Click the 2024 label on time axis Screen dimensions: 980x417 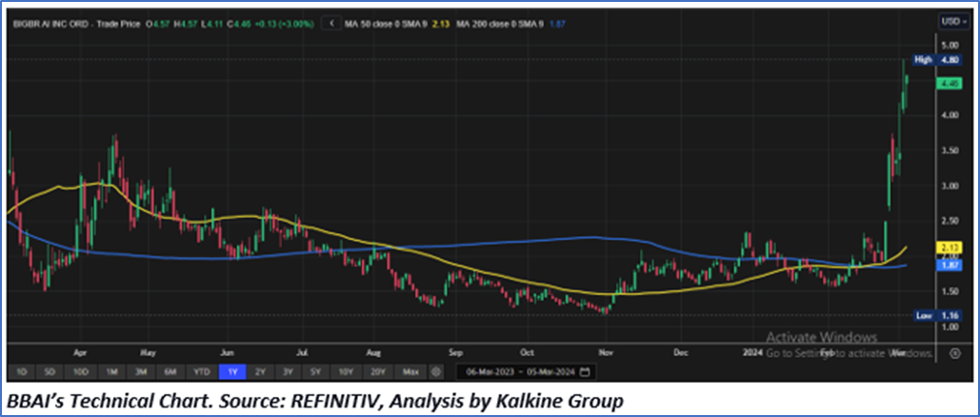click(x=754, y=352)
